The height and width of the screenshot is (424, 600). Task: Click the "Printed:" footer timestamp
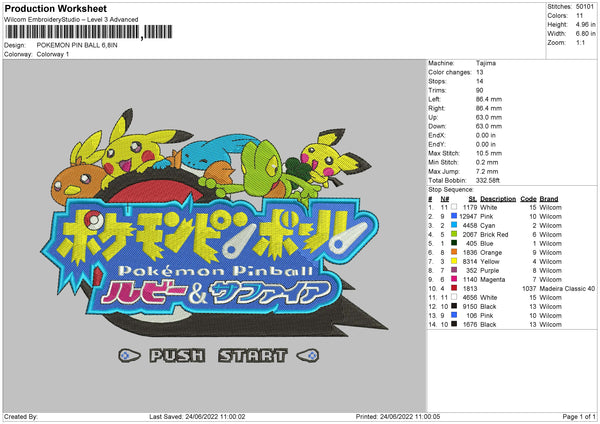[398, 416]
